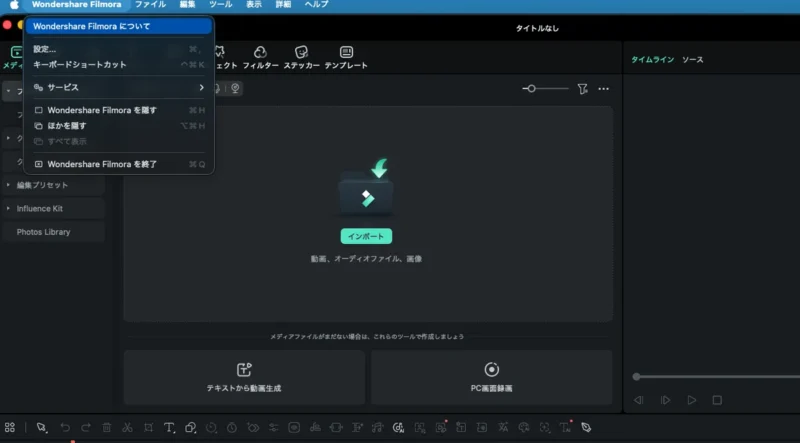Screen dimensions: 800x443
Task: Choose ほかを隠す menu entry
Action: tap(119, 126)
